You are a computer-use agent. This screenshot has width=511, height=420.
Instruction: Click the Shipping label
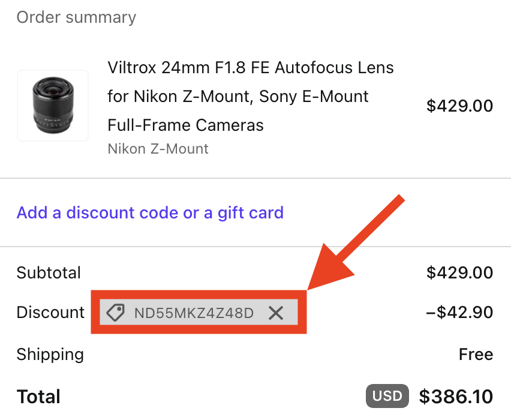(50, 355)
